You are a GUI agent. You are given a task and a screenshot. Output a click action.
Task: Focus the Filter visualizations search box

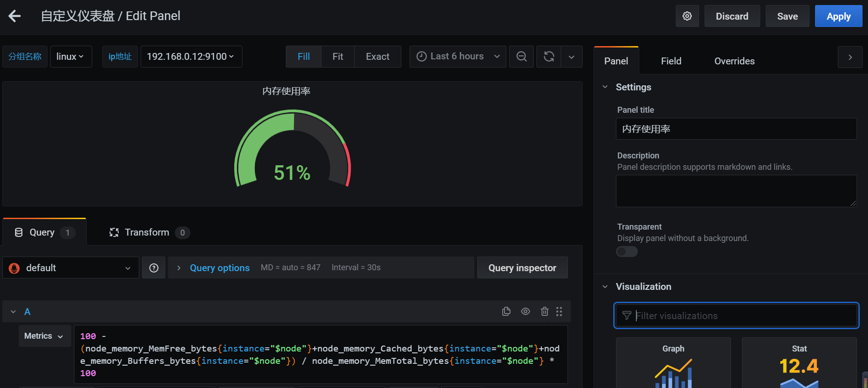[x=736, y=315]
